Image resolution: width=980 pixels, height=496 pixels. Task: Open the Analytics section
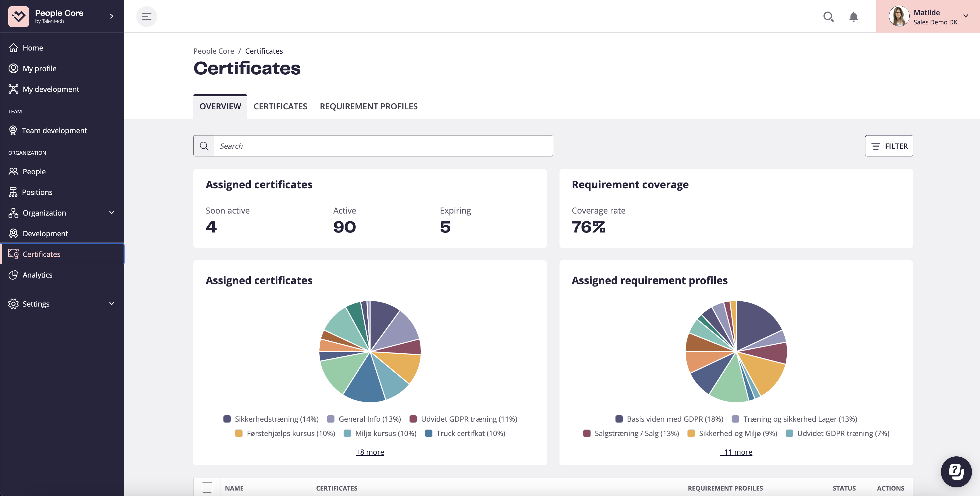click(38, 275)
